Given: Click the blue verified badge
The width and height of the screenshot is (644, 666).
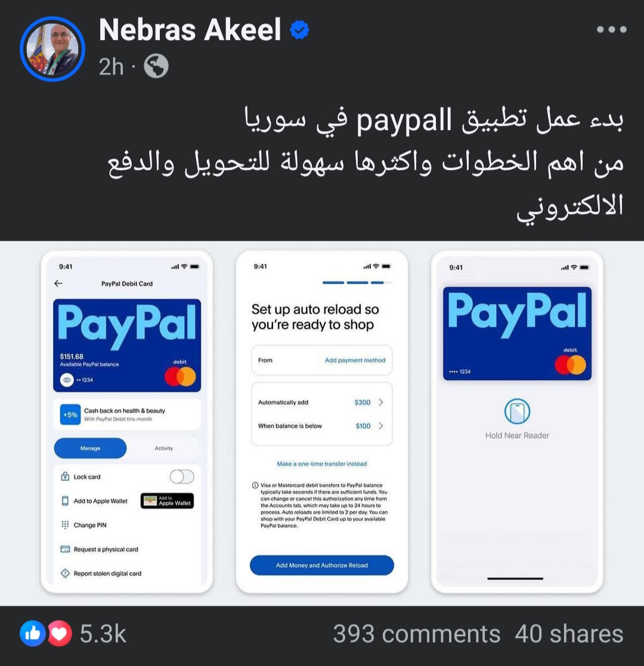Looking at the screenshot, I should [x=299, y=30].
